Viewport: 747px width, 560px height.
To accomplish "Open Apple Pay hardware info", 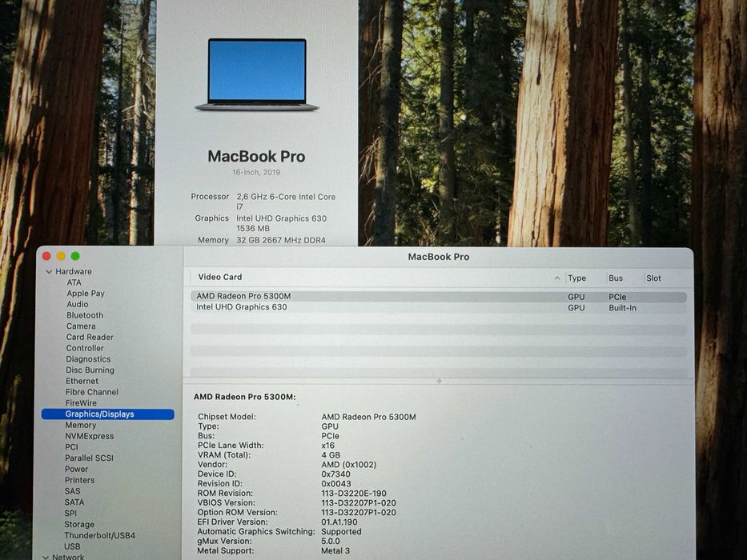I will (x=86, y=294).
